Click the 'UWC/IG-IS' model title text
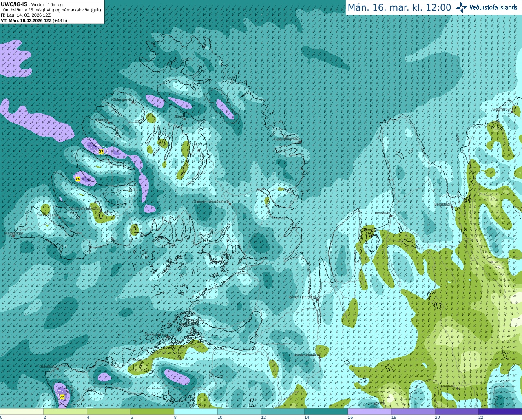Viewport: 522px width, 420px height. coord(14,4)
